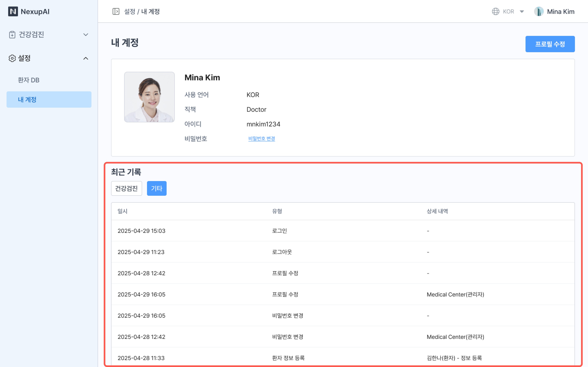Click the 환자 정보 등록 record row
The height and width of the screenshot is (367, 588).
288,358
